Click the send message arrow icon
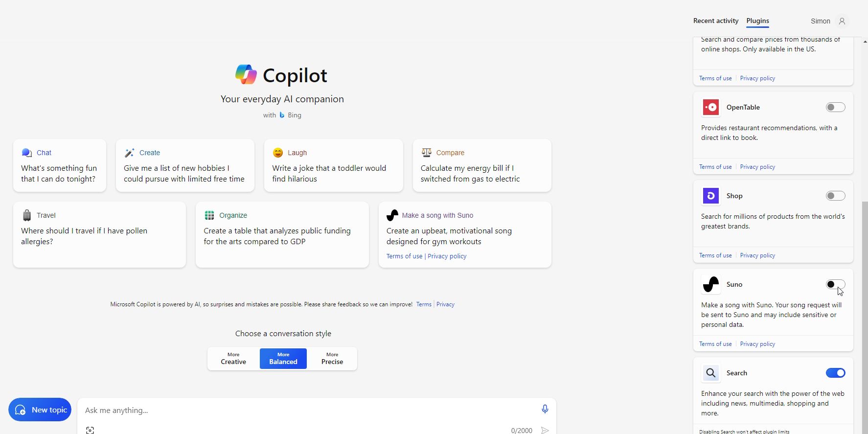 [x=545, y=430]
